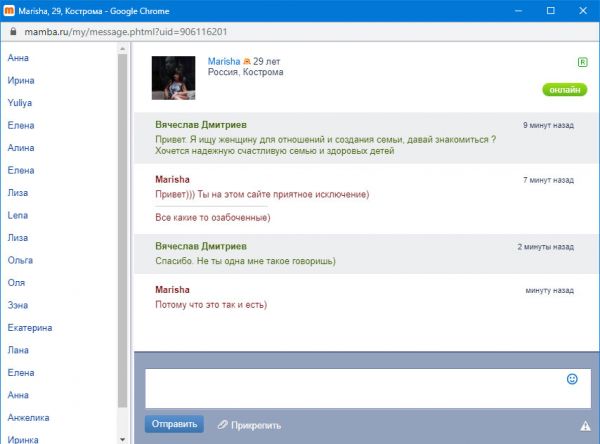The image size is (600, 444).
Task: Click the message 'Спасибо. Не ты одна мне такое говоришь)'
Action: pyautogui.click(x=245, y=261)
